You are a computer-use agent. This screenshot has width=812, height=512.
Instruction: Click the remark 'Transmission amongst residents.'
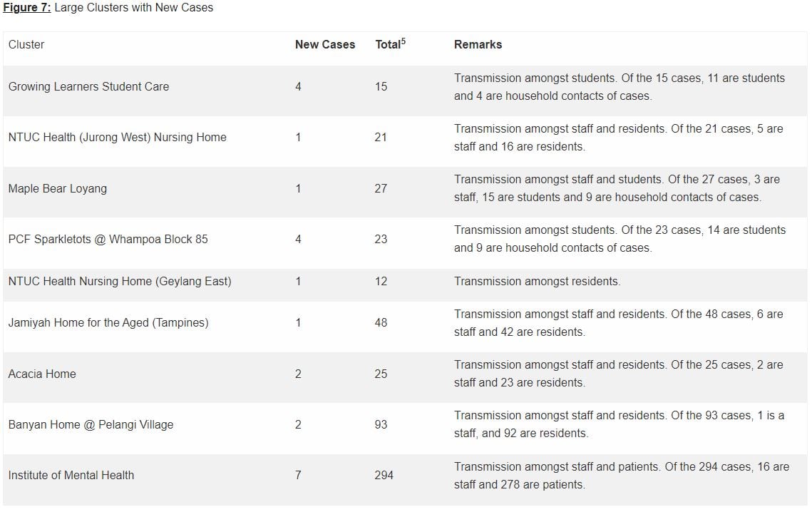537,281
